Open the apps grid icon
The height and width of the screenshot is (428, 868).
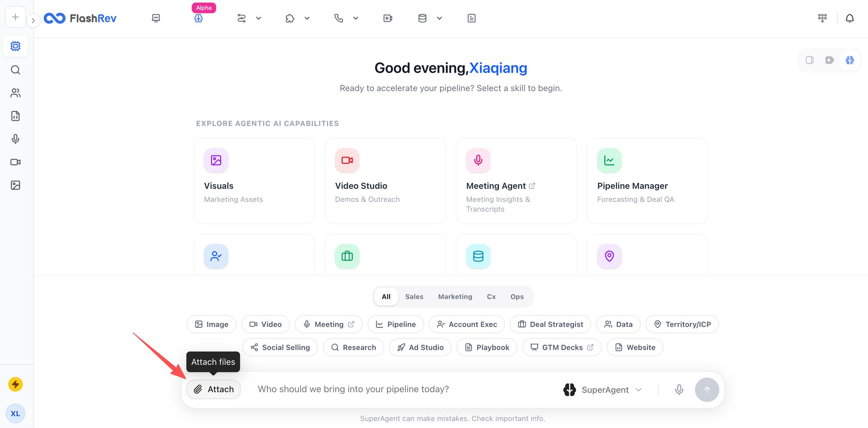[x=822, y=18]
